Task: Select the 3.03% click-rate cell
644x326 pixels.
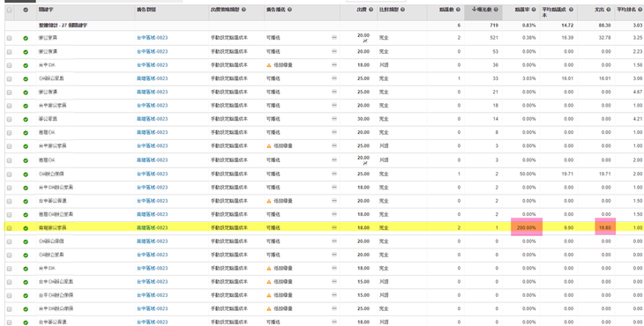Action: pyautogui.click(x=530, y=78)
